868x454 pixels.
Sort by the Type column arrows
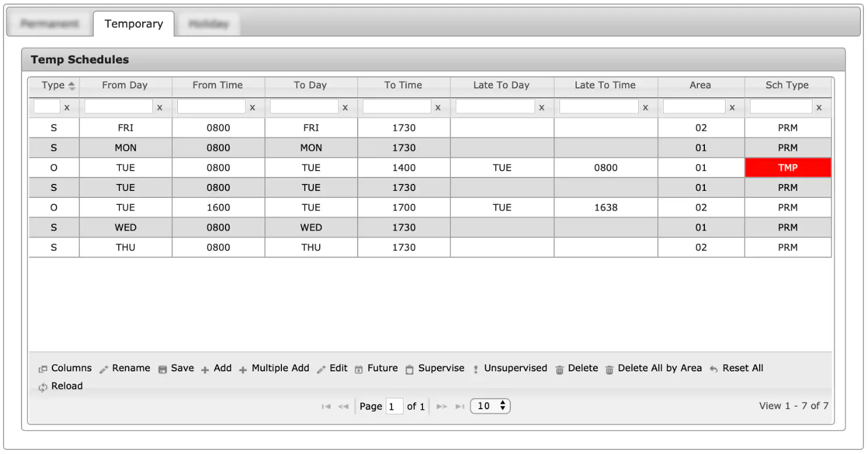(72, 86)
